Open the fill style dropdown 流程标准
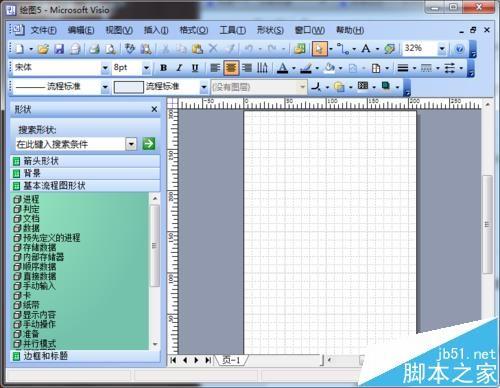 pos(204,87)
